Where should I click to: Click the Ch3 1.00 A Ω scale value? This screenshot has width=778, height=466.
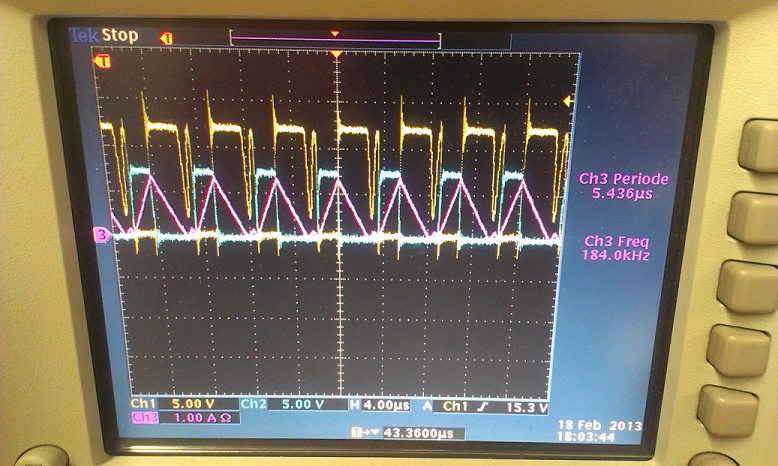pos(202,418)
